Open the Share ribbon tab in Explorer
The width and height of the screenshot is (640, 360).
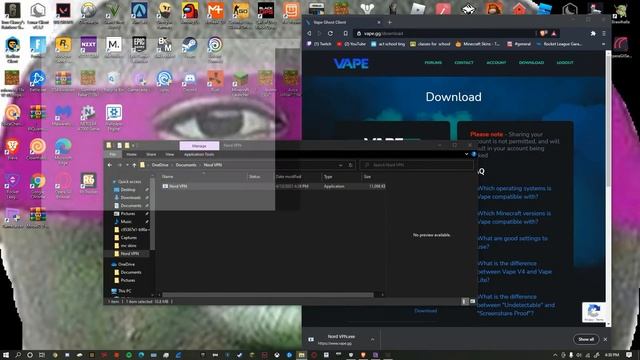[151, 154]
